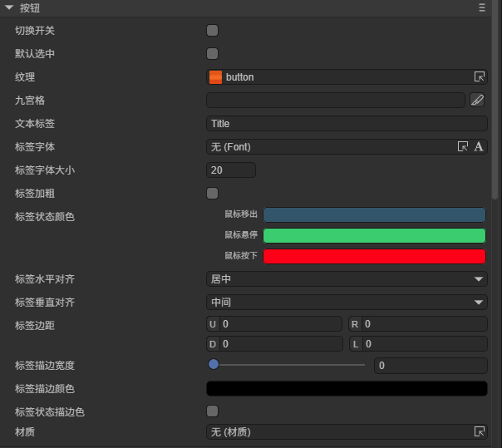Image resolution: width=502 pixels, height=448 pixels.
Task: Collapse the 按钮 section triangle
Action: click(8, 7)
